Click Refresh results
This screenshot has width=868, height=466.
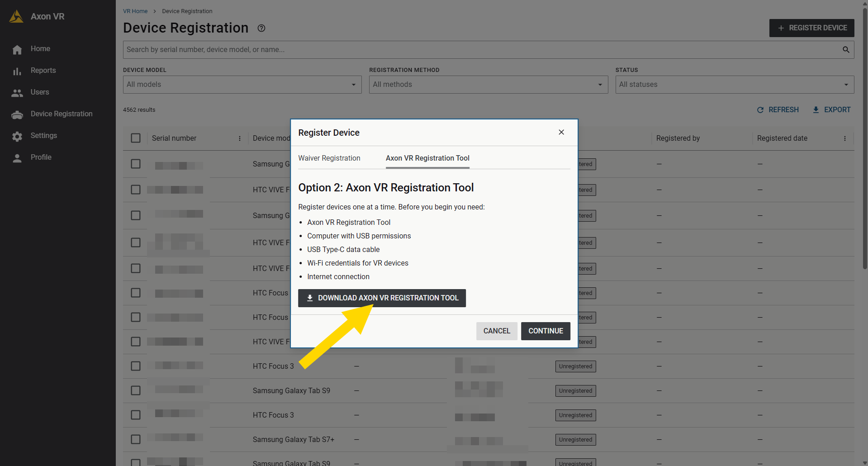778,110
